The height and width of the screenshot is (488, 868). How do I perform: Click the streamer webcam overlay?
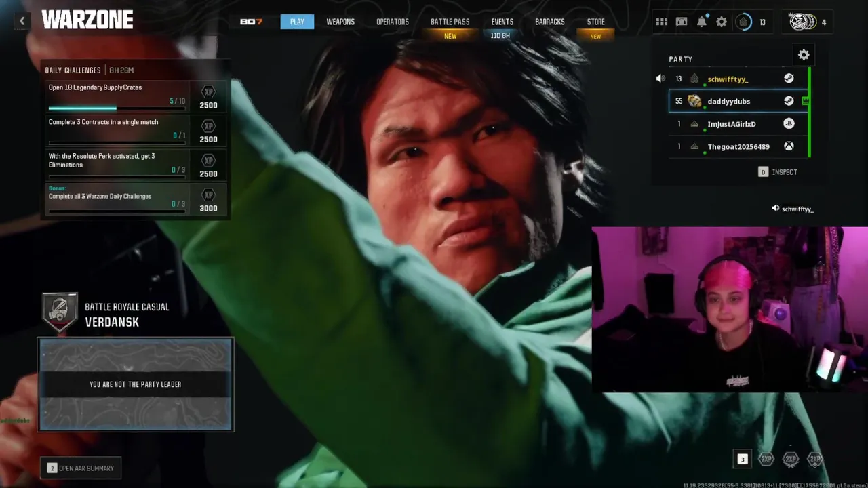point(730,310)
